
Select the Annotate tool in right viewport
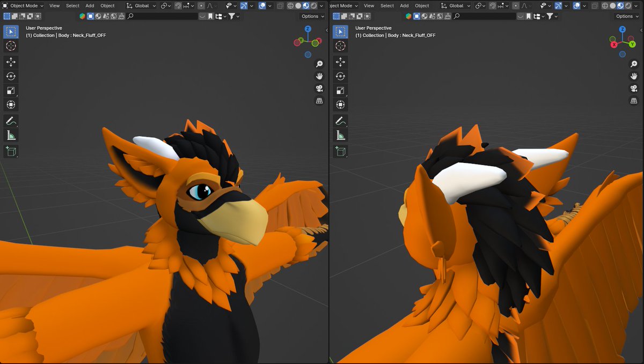pos(340,121)
